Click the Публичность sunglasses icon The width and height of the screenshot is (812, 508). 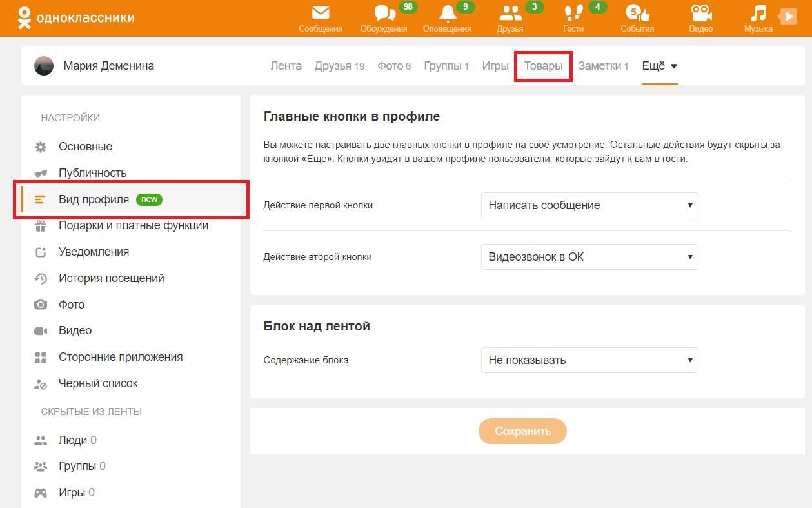pos(41,173)
